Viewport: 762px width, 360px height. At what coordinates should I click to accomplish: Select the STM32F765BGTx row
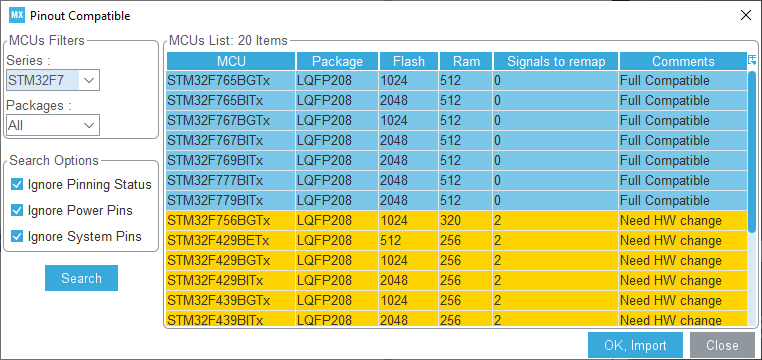coord(457,81)
